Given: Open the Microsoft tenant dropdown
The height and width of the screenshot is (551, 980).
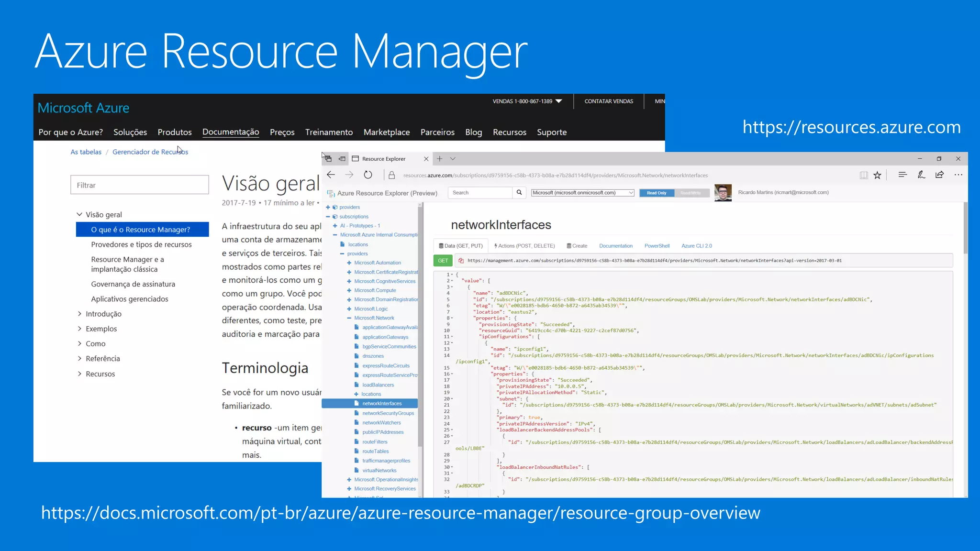Looking at the screenshot, I should 583,193.
